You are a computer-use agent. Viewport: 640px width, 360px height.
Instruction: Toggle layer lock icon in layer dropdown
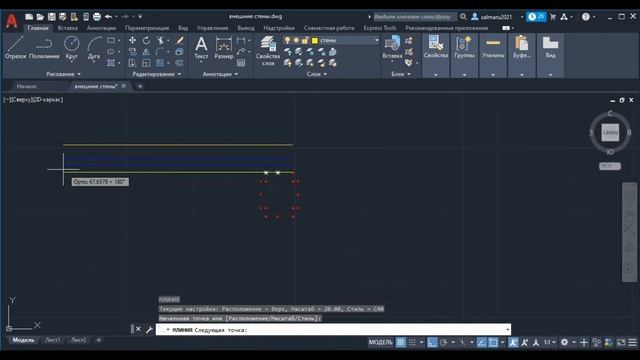305,40
